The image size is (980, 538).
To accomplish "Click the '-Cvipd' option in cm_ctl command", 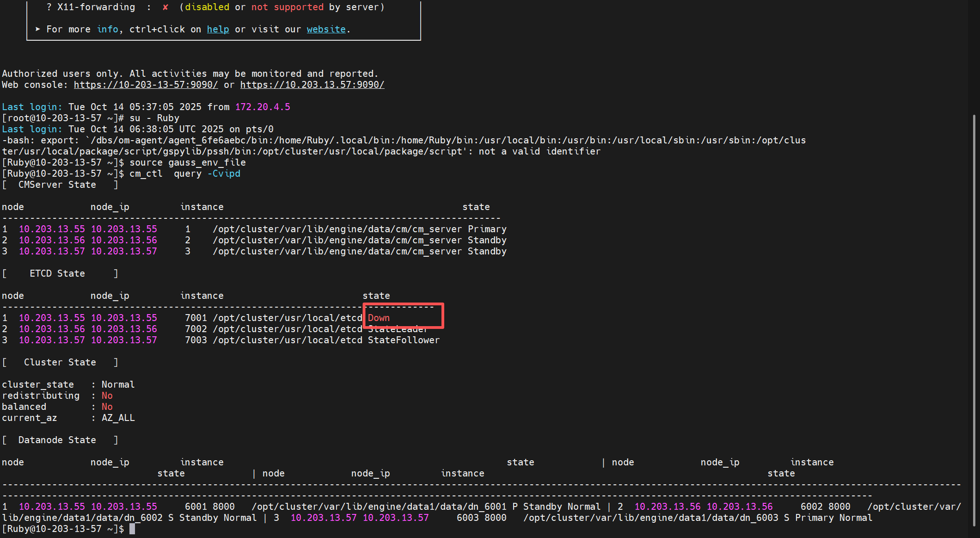I will coord(224,173).
